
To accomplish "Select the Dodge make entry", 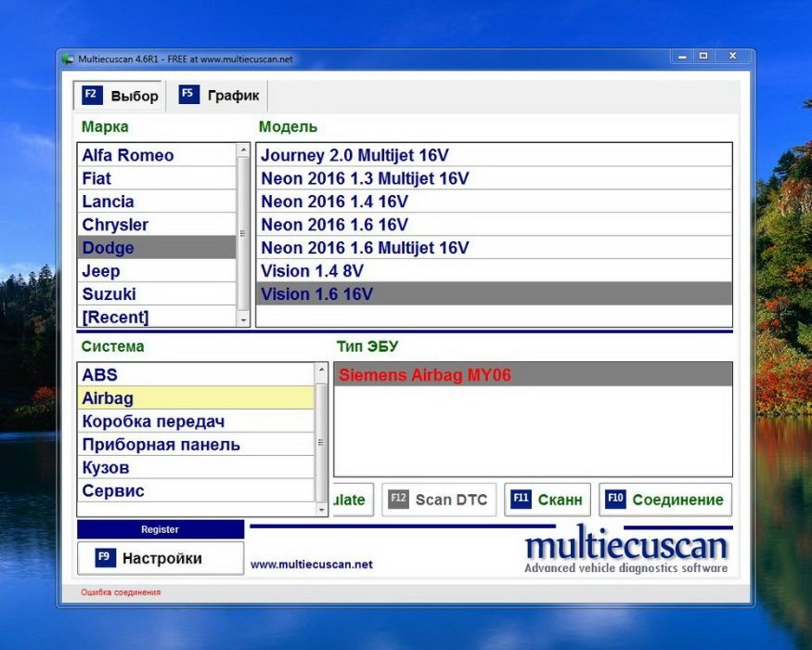I will 157,248.
